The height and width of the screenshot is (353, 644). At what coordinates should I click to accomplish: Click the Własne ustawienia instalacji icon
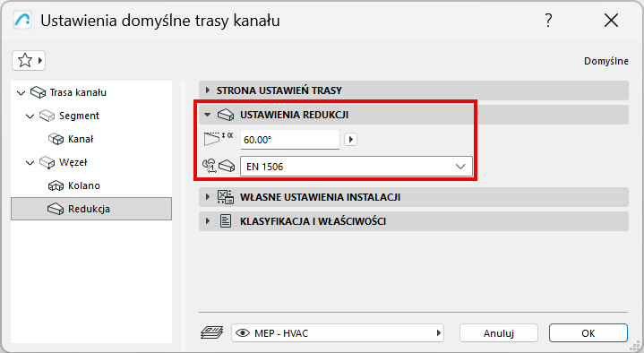click(226, 197)
